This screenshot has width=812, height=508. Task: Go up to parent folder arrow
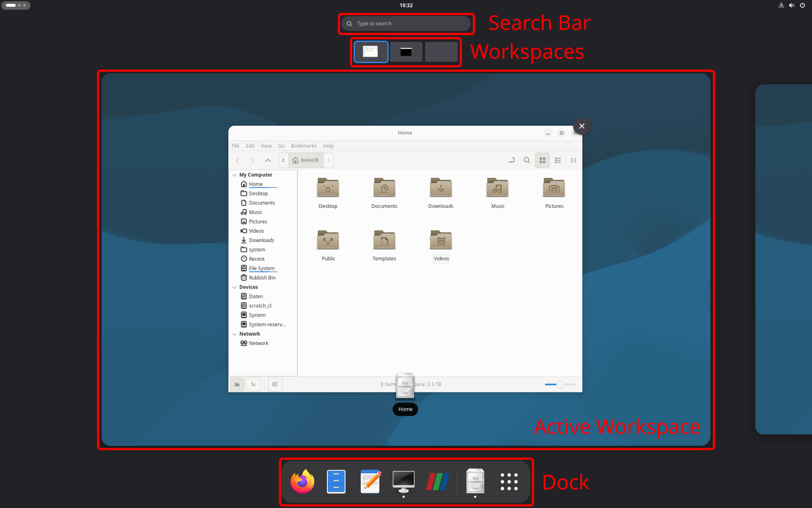[x=268, y=160]
